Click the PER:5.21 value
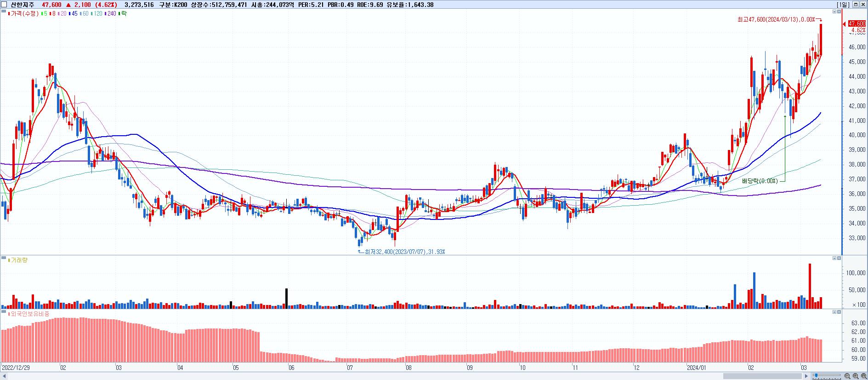 click(311, 5)
